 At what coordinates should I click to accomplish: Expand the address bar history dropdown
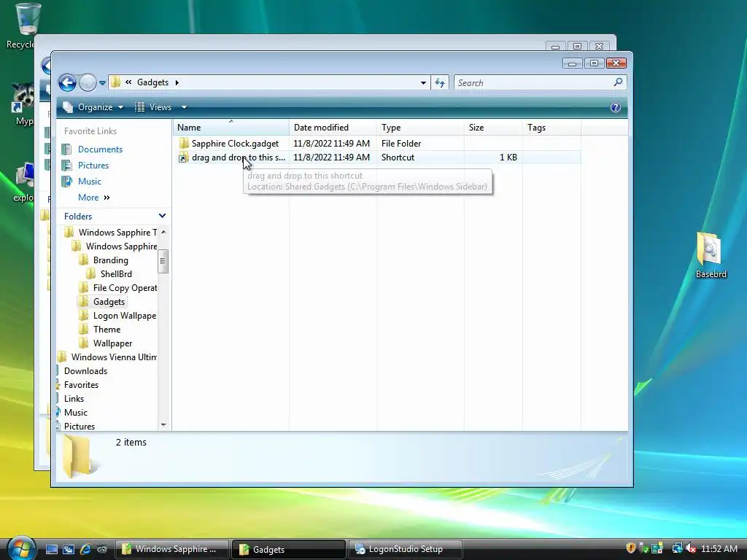coord(423,83)
